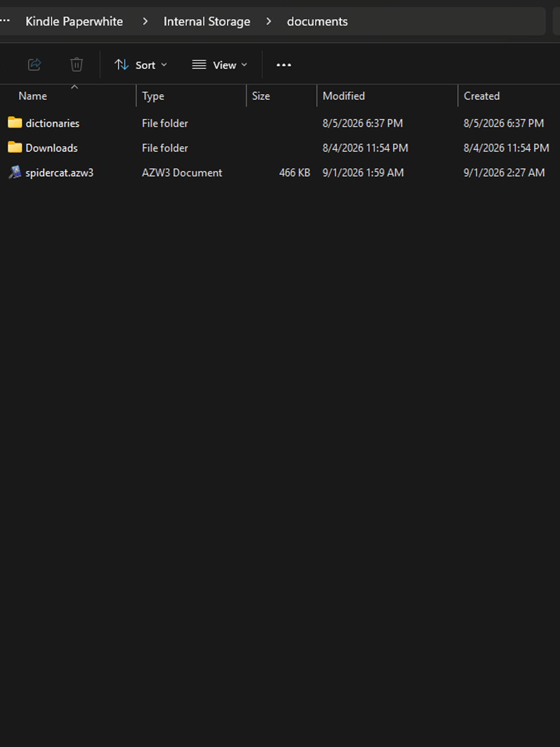Click the Share icon in toolbar

pos(34,65)
